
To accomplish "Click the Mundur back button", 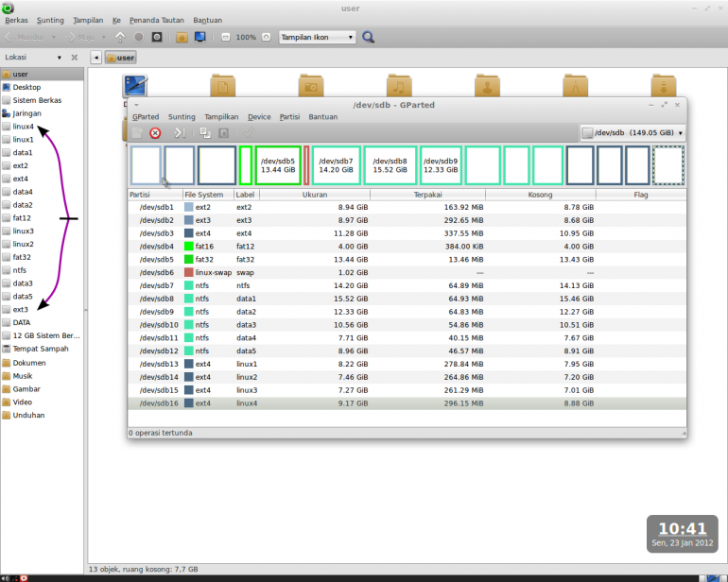I will pos(26,37).
